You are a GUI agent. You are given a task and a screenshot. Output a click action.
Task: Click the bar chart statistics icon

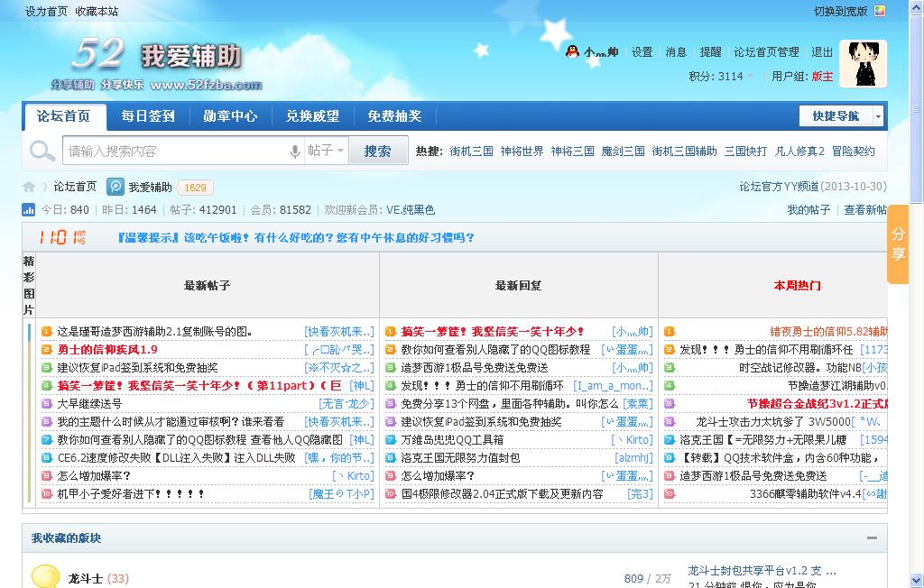tap(29, 210)
